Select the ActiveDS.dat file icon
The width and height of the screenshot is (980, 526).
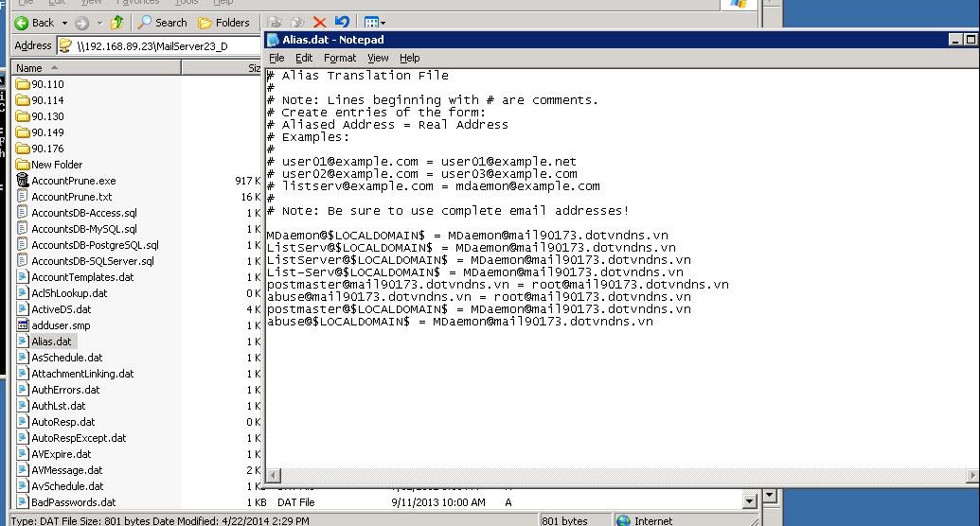[23, 309]
